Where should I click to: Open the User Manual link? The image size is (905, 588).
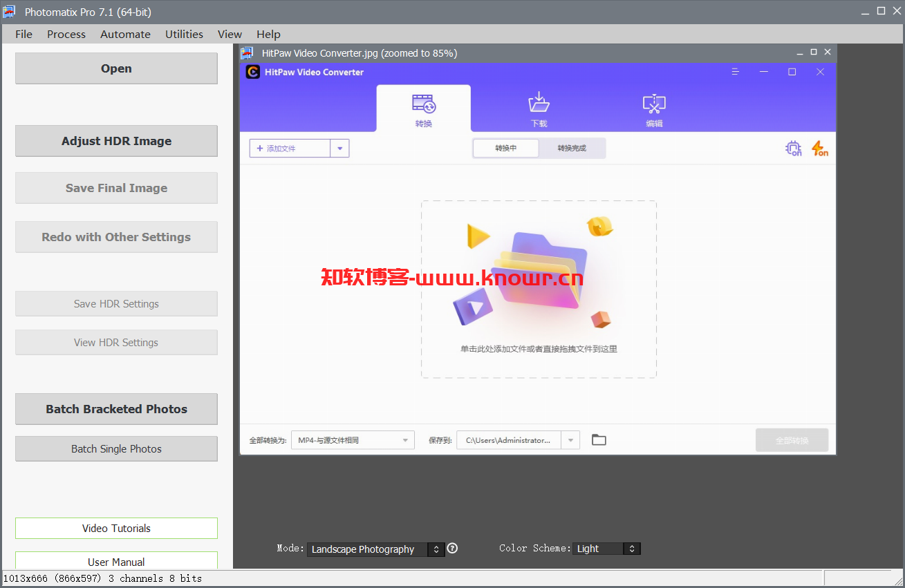pos(116,562)
